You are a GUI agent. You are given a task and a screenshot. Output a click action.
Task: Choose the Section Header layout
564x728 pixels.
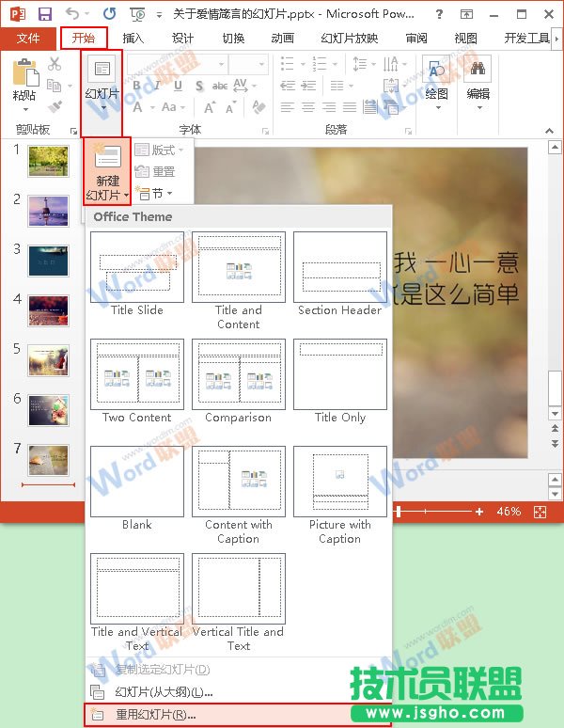340,274
